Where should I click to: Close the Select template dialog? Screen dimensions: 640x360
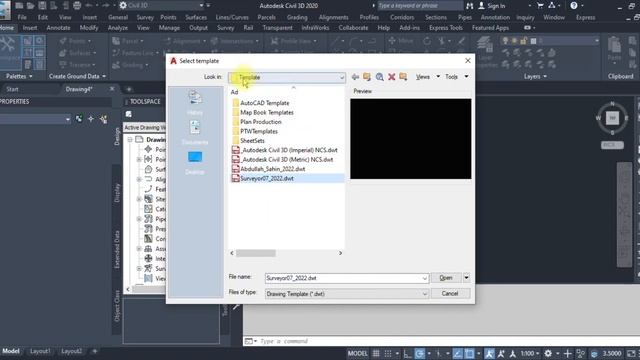click(x=468, y=60)
